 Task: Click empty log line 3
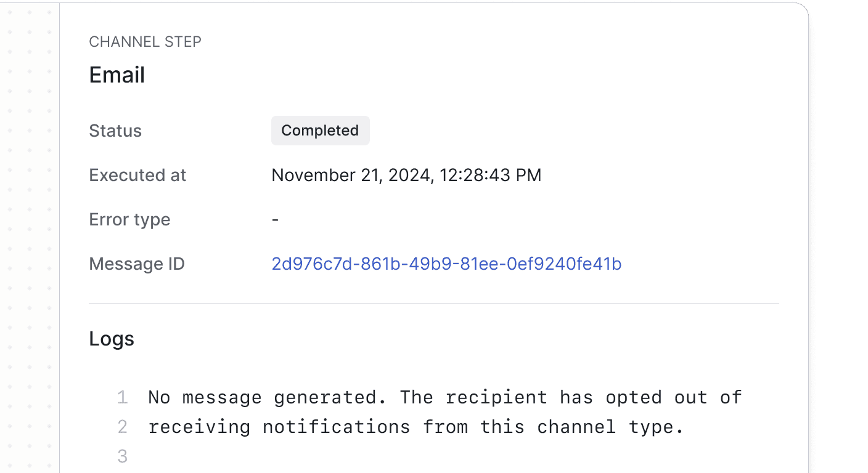[x=122, y=456]
